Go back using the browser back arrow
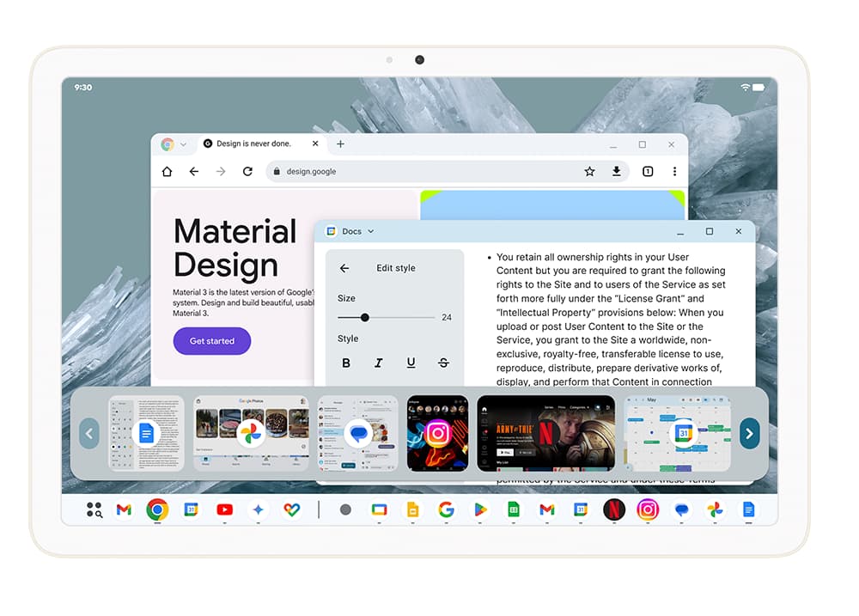 point(194,171)
